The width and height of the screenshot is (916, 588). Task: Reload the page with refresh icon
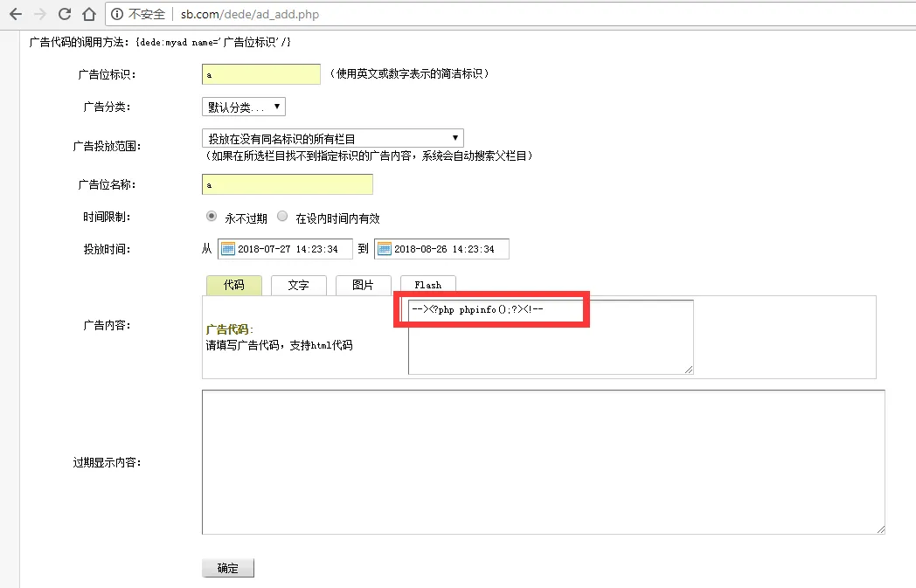tap(64, 15)
